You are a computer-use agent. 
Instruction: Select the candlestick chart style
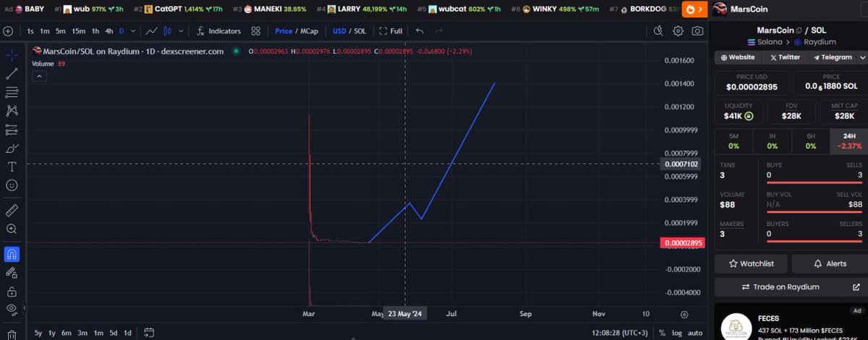(x=168, y=31)
